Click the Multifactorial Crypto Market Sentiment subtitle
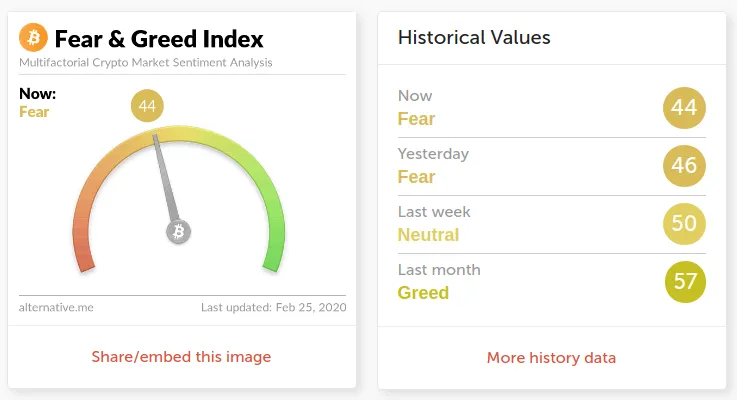 pos(146,63)
